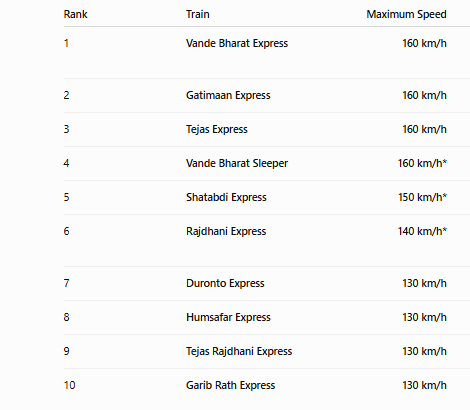The image size is (470, 410).
Task: Select Duronto Express train name
Action: [225, 283]
